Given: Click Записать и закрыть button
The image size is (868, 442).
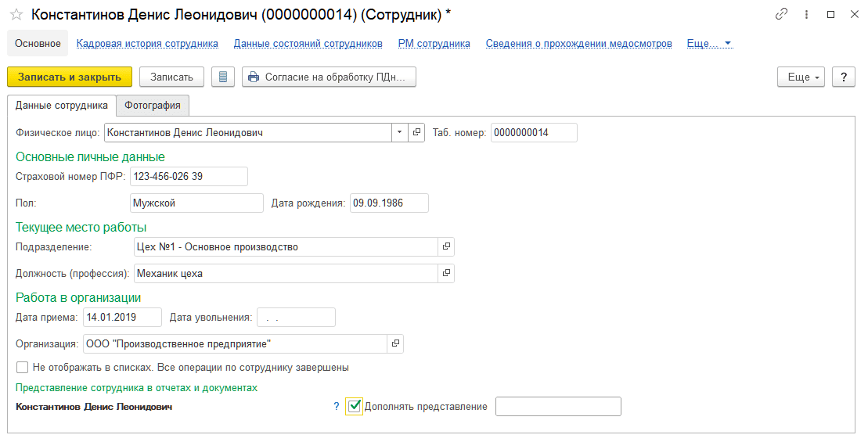Looking at the screenshot, I should tap(70, 77).
